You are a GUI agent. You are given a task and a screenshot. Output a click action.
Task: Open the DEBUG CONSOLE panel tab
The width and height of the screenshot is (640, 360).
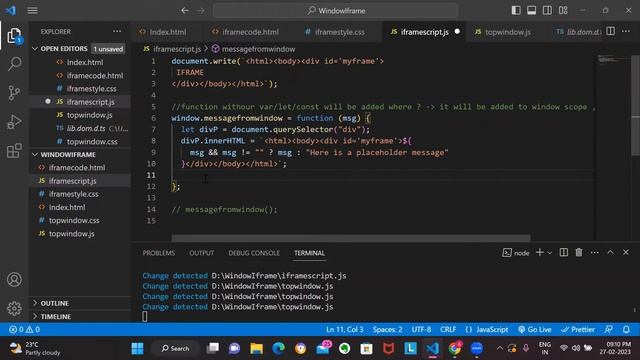pyautogui.click(x=254, y=253)
